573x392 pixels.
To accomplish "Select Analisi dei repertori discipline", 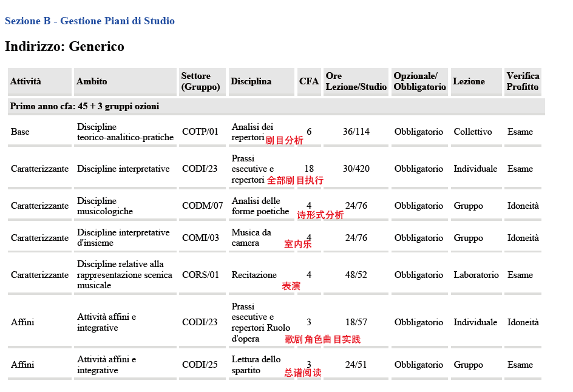I will coord(252,132).
